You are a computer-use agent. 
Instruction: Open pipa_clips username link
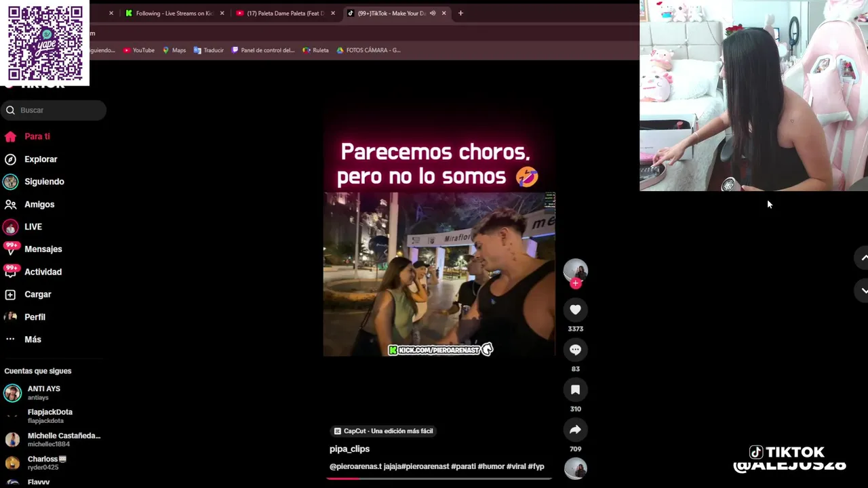click(x=349, y=449)
